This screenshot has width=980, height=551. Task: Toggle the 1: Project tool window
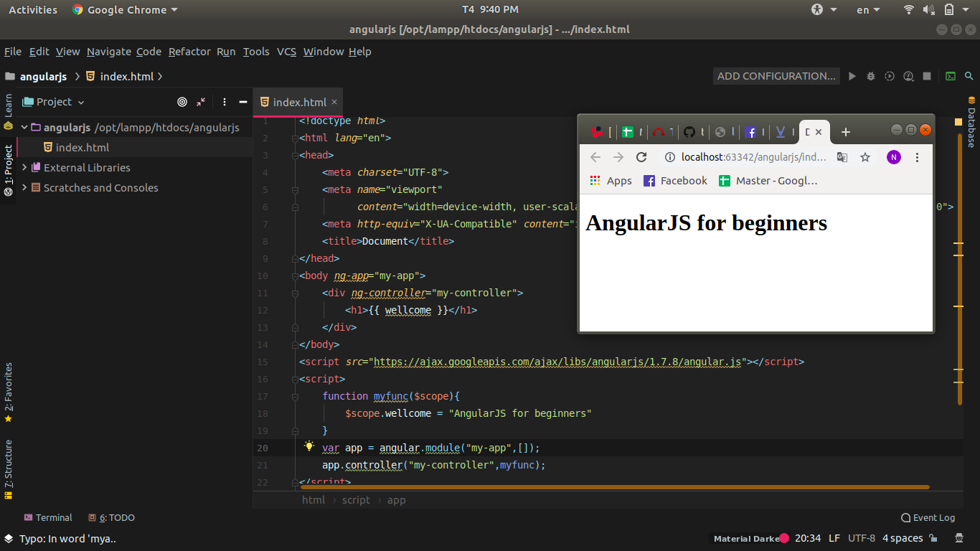click(8, 171)
